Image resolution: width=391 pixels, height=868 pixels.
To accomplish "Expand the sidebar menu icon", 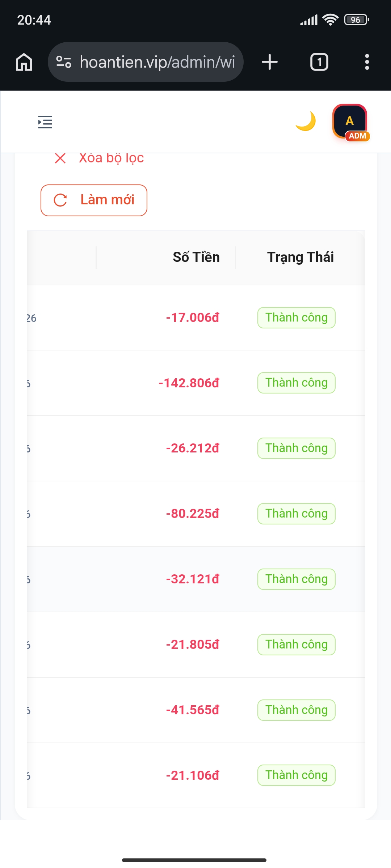I will (x=45, y=122).
